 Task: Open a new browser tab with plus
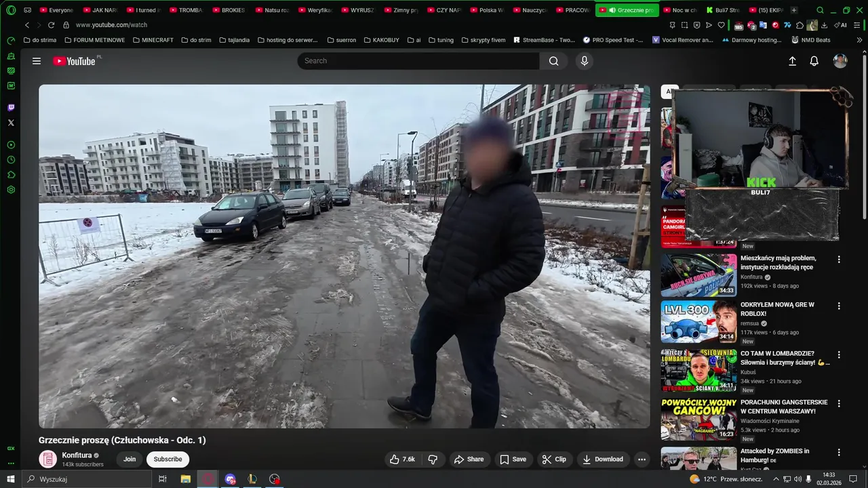[x=794, y=10]
